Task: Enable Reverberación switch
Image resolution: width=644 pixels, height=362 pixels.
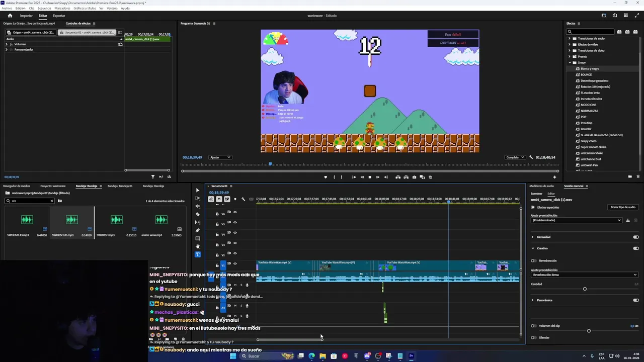Action: coord(534,260)
